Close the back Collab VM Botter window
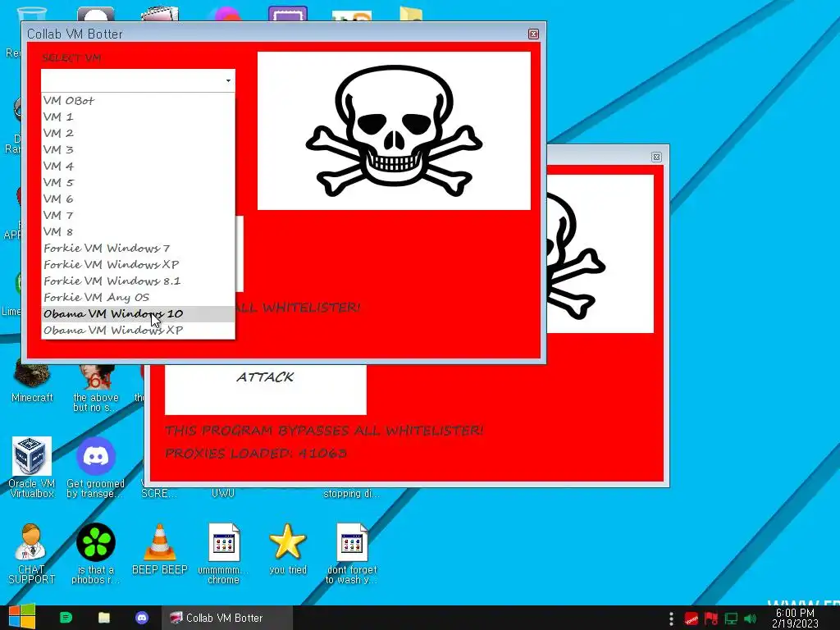 click(x=656, y=157)
